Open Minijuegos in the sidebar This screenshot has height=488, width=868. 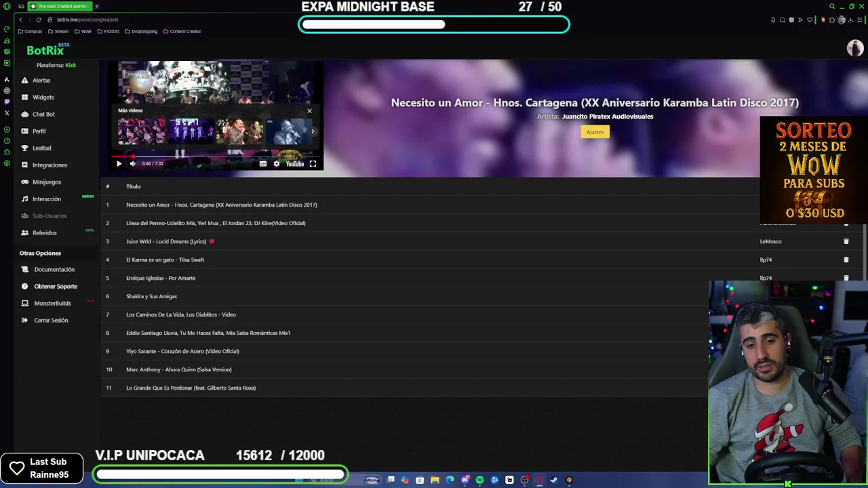click(x=46, y=182)
